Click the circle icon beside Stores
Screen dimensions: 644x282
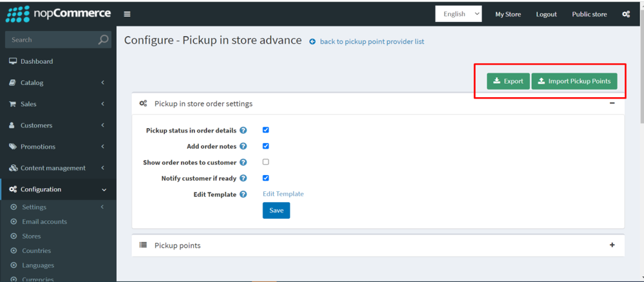pos(14,236)
